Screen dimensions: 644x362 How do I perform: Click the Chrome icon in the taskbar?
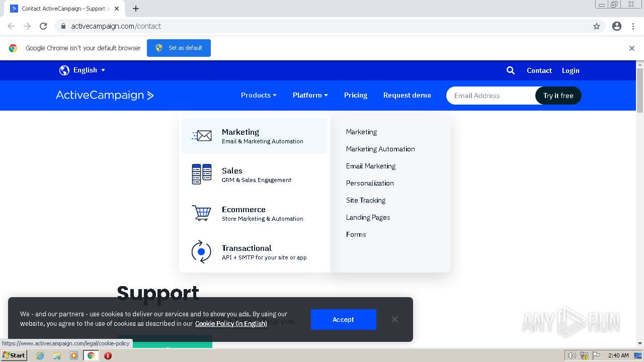click(x=91, y=355)
